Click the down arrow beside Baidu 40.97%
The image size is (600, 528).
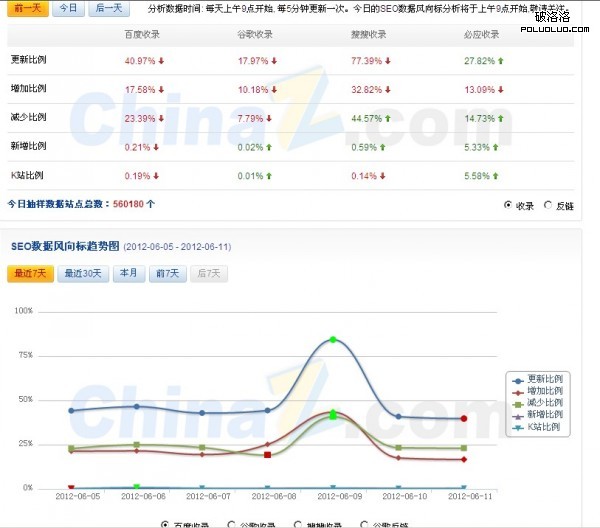(x=161, y=61)
